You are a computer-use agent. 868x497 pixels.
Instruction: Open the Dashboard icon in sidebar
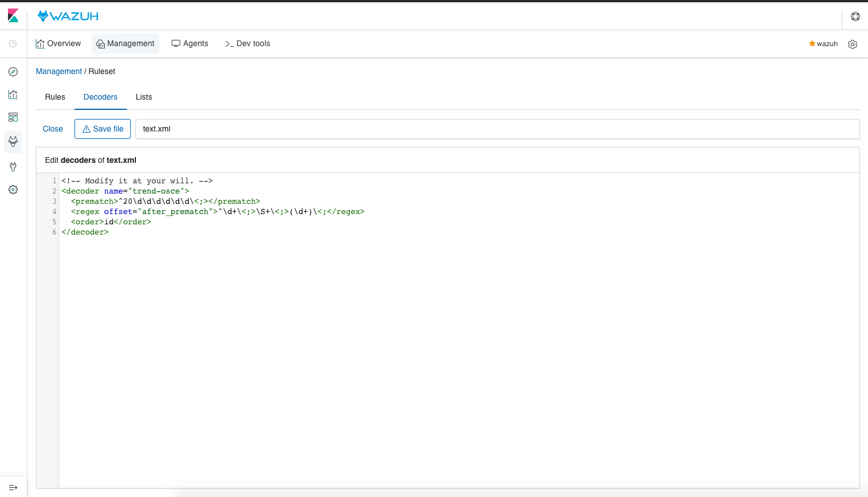click(x=13, y=117)
